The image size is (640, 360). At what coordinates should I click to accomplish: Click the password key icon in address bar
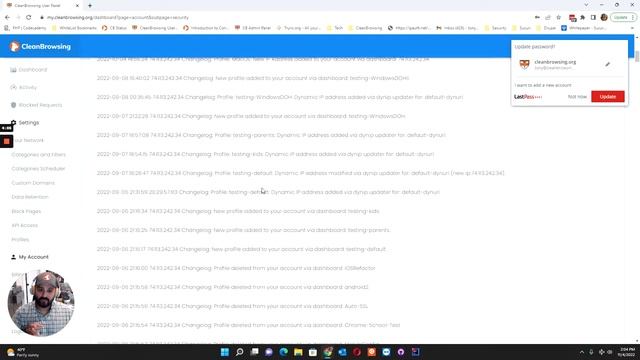tap(537, 18)
